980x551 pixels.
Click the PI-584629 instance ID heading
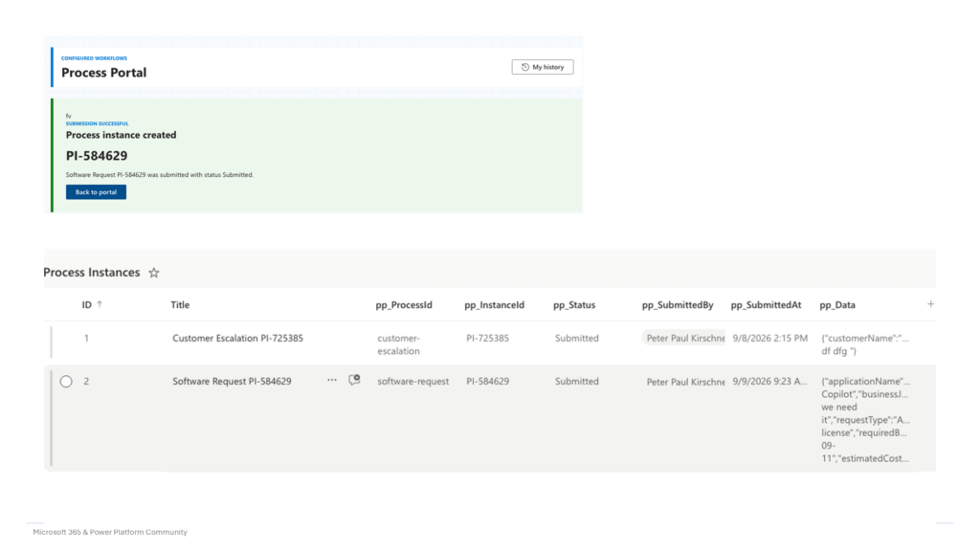tap(97, 156)
